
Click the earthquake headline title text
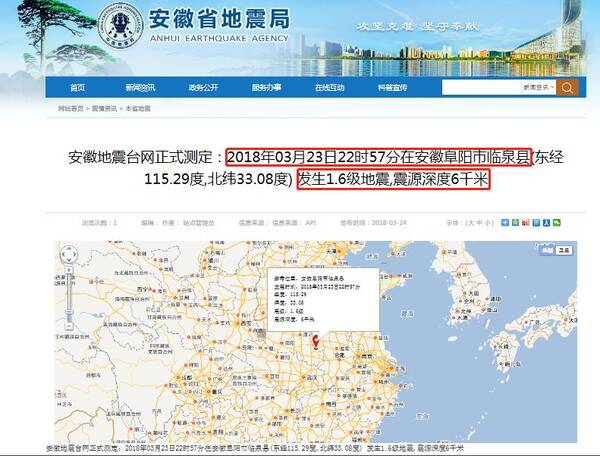tap(316, 168)
